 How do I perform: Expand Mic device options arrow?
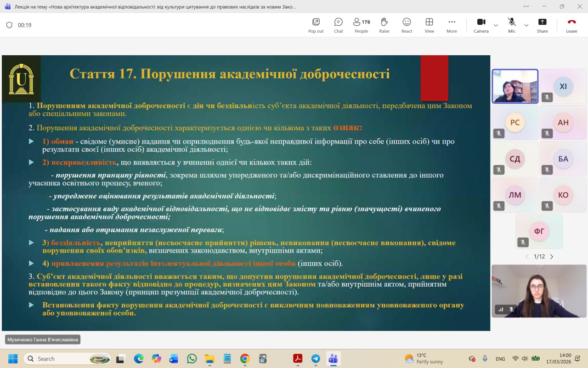point(526,25)
